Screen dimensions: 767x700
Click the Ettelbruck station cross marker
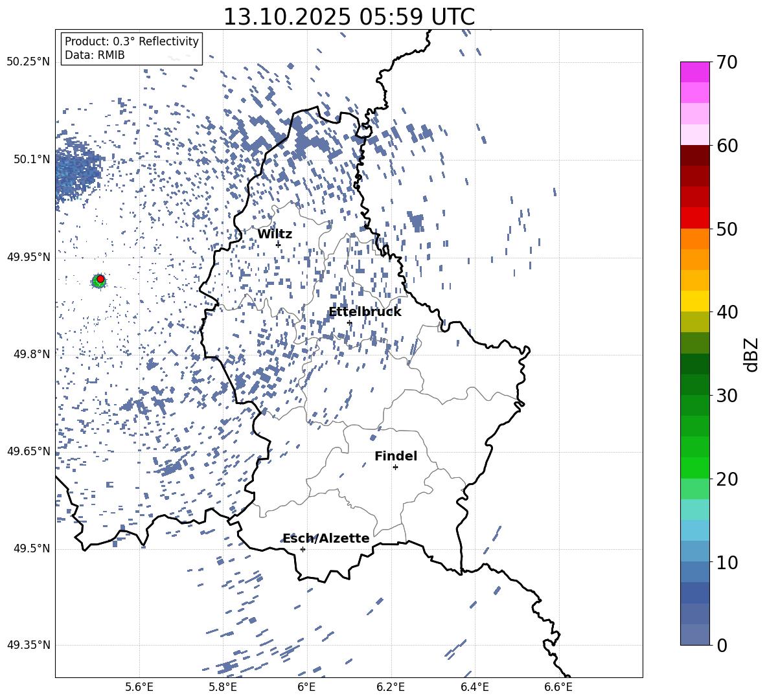(349, 322)
